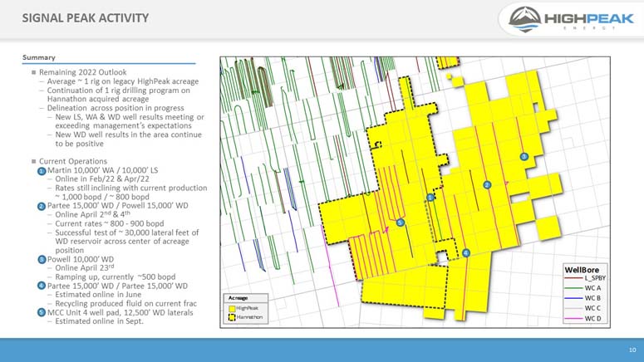Screen dimensions: 644x362
Task: Click "Ramping up, currently ~500 bopd"
Action: tap(116, 277)
